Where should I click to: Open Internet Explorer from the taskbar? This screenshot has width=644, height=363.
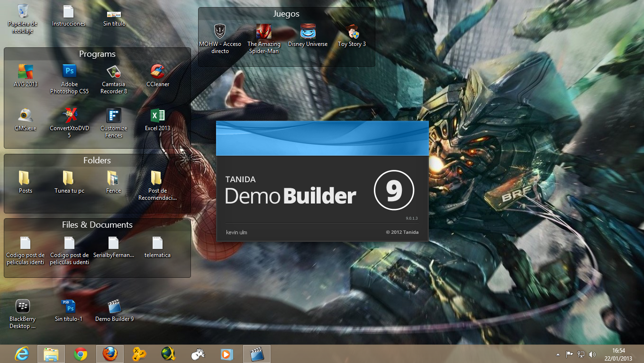[x=21, y=354]
